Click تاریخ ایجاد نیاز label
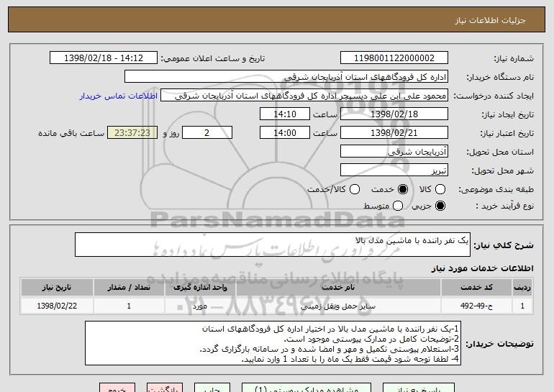554x392 pixels. (508, 114)
